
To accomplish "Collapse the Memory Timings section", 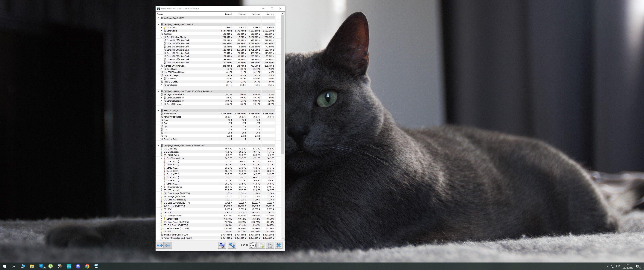I will [x=158, y=110].
